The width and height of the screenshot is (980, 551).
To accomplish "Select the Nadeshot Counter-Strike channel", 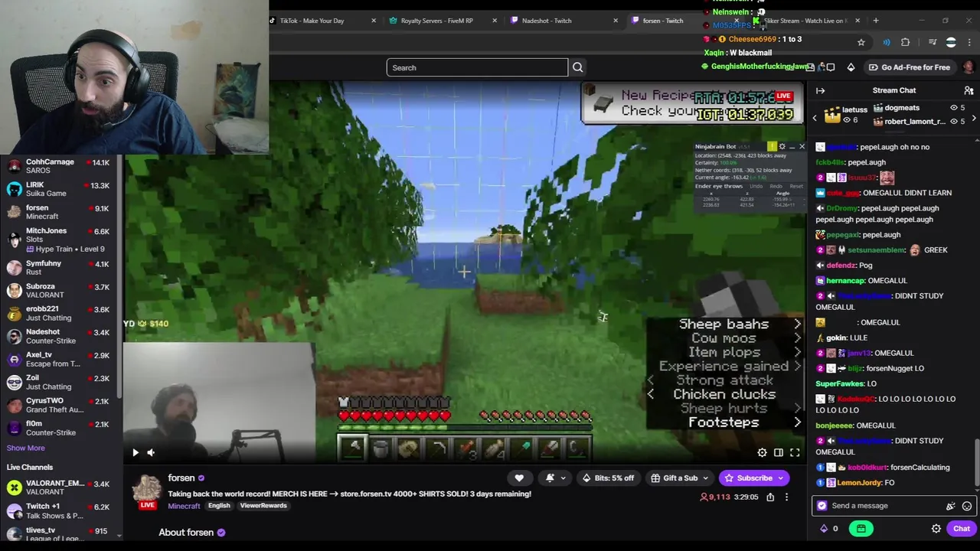I will [x=58, y=336].
